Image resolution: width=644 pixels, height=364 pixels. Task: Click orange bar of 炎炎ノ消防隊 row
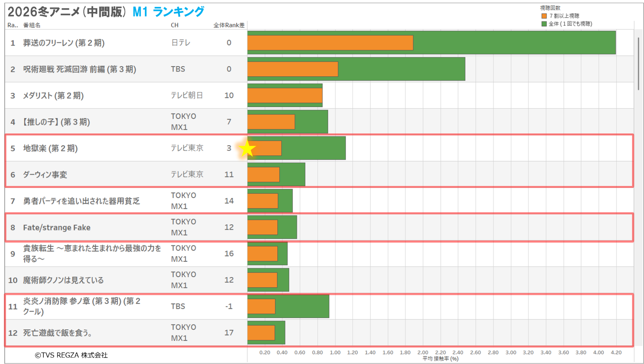[x=261, y=306]
